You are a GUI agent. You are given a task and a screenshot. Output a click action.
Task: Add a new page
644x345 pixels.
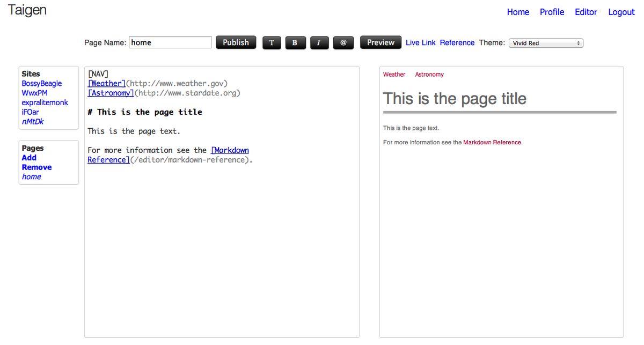pos(29,158)
